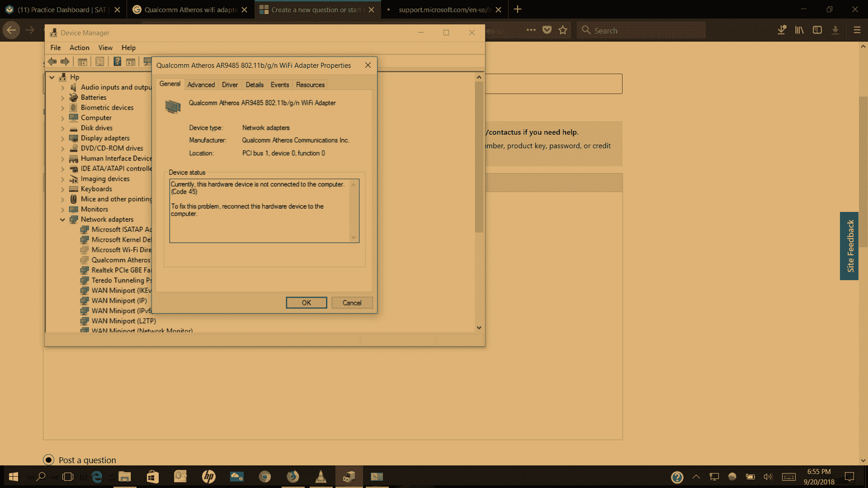The image size is (868, 488).
Task: Click the clock showing 6:55 PM
Action: pos(819,472)
